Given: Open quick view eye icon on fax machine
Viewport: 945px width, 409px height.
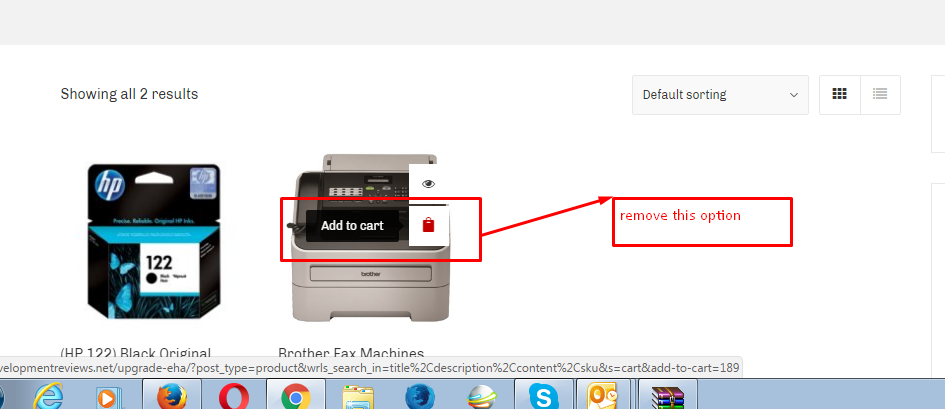Looking at the screenshot, I should pyautogui.click(x=429, y=183).
